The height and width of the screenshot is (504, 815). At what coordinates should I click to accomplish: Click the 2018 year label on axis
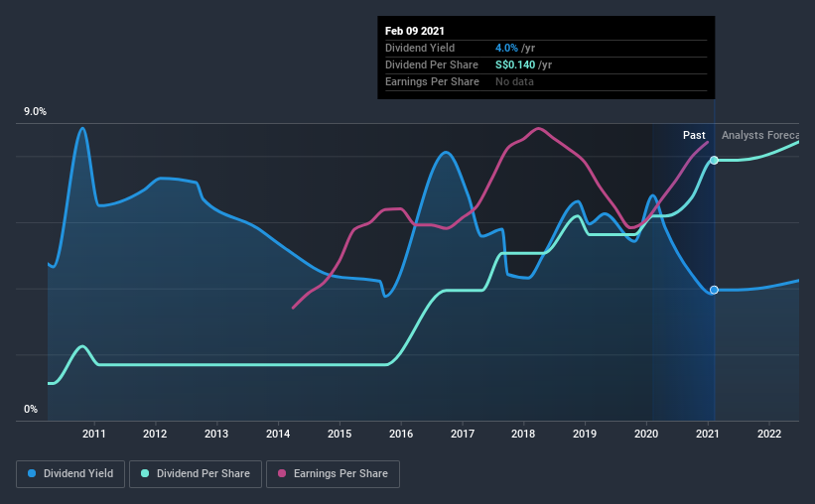point(523,434)
